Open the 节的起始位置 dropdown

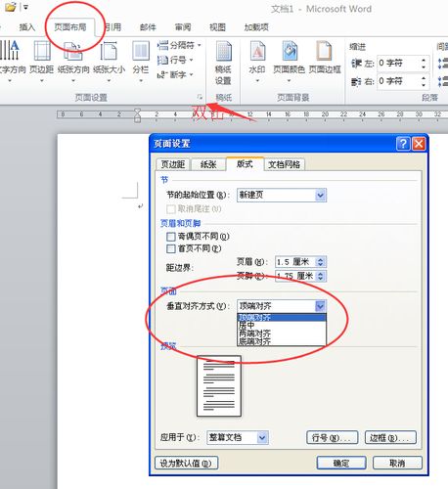[282, 195]
